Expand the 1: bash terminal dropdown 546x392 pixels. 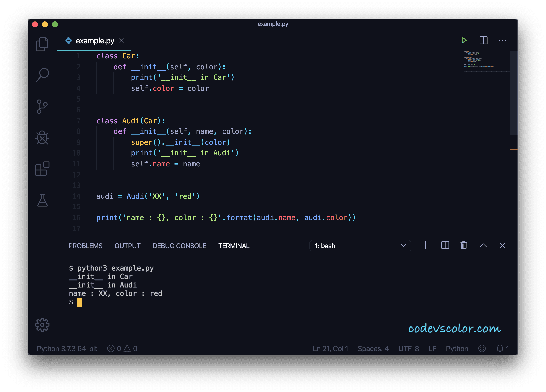tap(360, 246)
